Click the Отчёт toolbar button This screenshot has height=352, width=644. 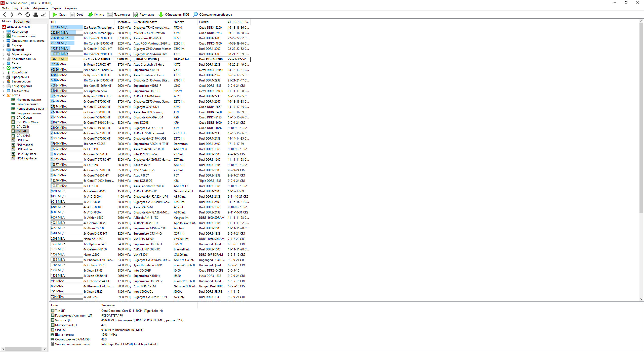point(77,15)
